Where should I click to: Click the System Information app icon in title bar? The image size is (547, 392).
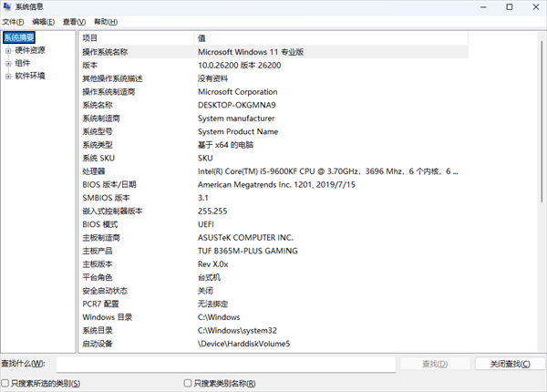7,6
